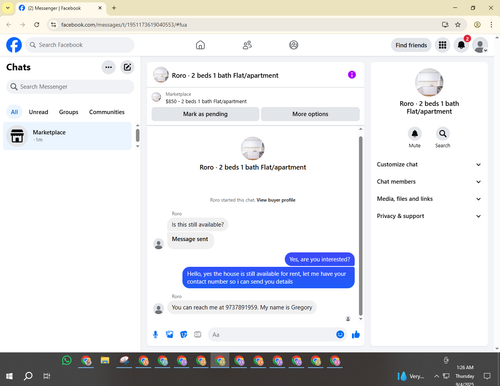Reload the page
The width and height of the screenshot is (500, 386).
(x=37, y=25)
